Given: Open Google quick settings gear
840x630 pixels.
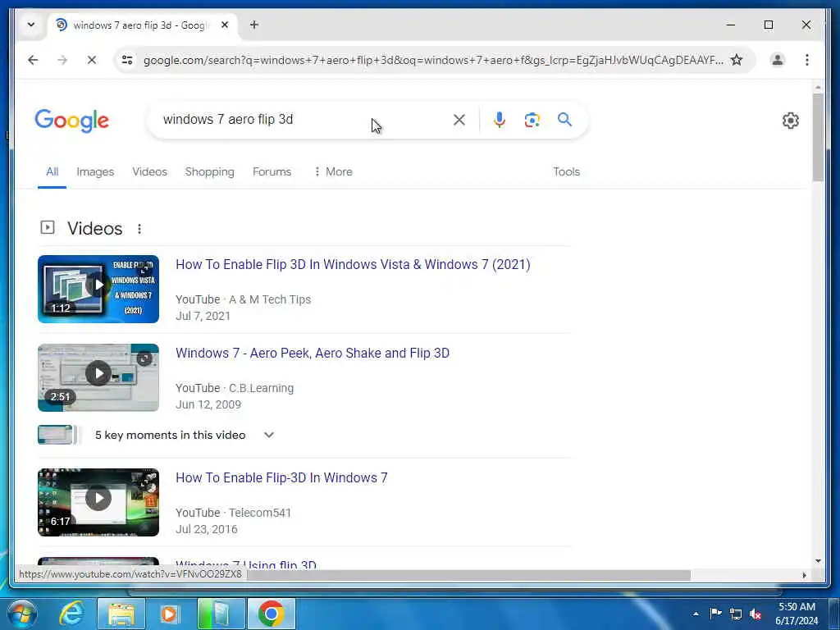Looking at the screenshot, I should click(790, 121).
